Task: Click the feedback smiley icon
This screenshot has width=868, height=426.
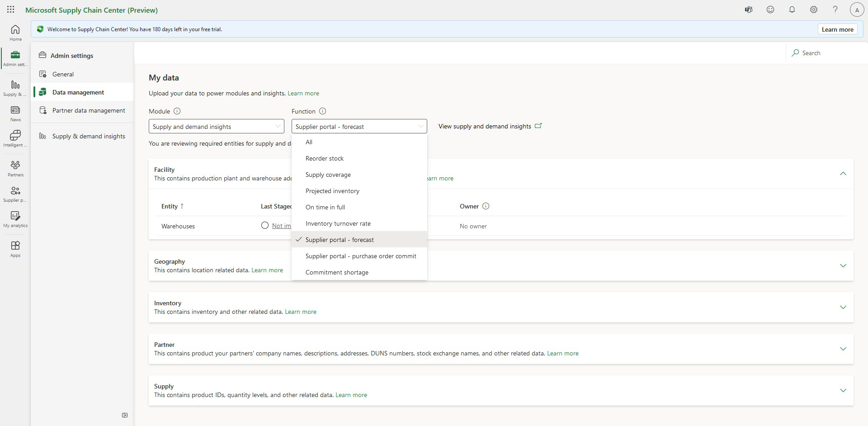Action: [770, 9]
